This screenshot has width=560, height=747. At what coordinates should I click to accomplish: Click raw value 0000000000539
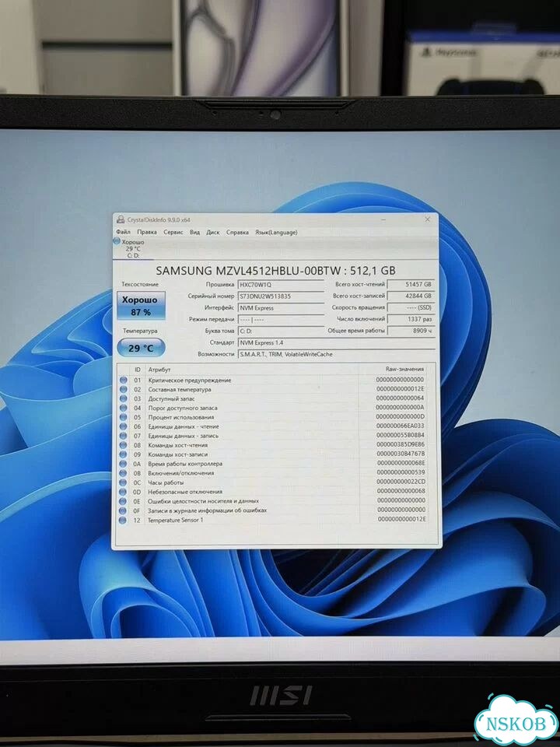pos(401,472)
